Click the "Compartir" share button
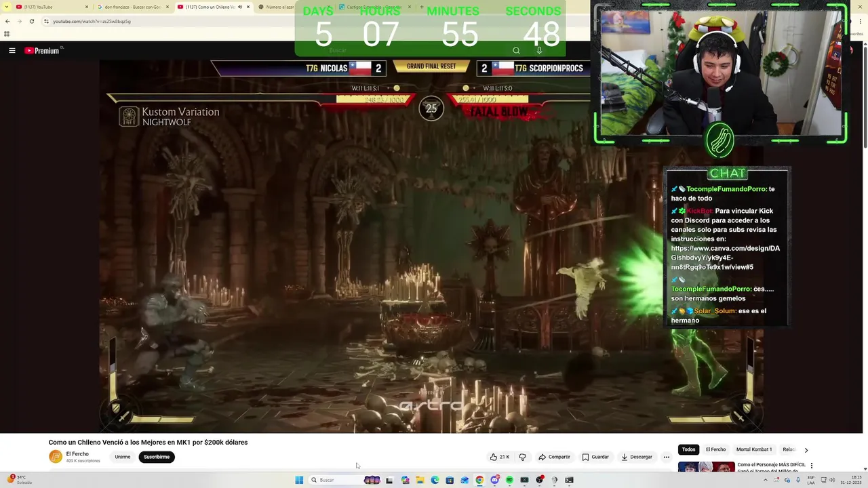This screenshot has width=868, height=488. (554, 457)
